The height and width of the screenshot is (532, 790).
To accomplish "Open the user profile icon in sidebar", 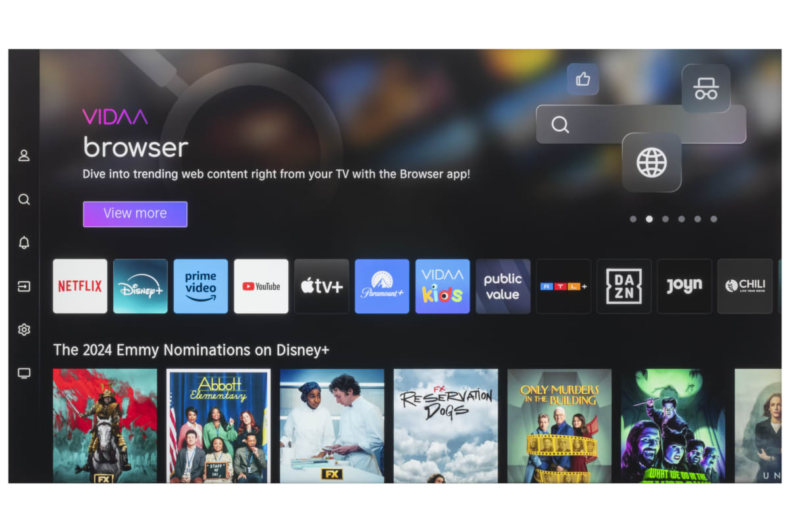I will (24, 156).
